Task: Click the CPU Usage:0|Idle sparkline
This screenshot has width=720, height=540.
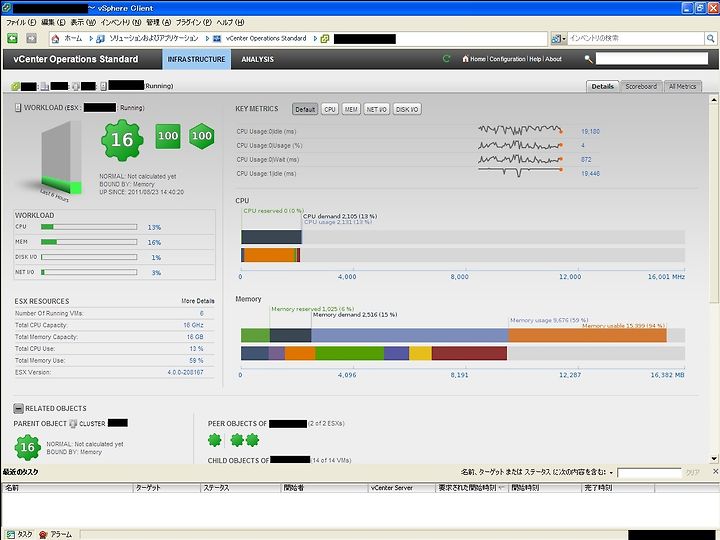Action: [520, 131]
